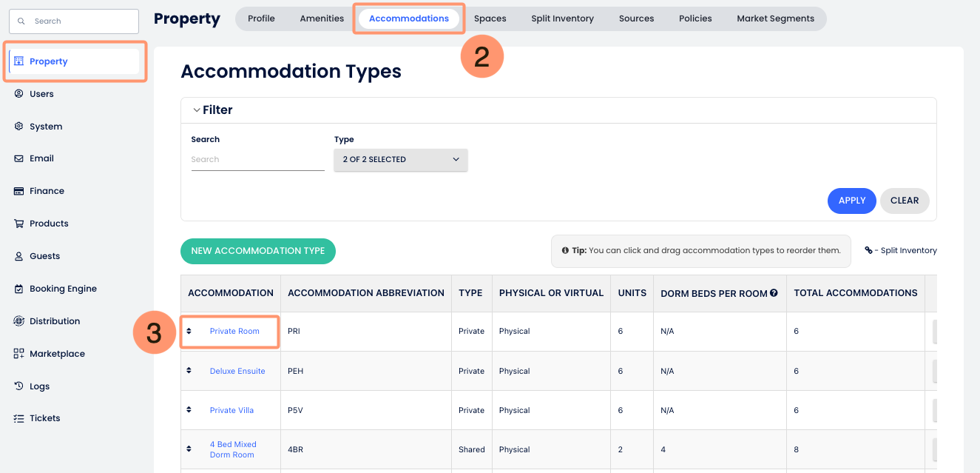Click the Logs history icon
980x473 pixels.
pos(19,386)
